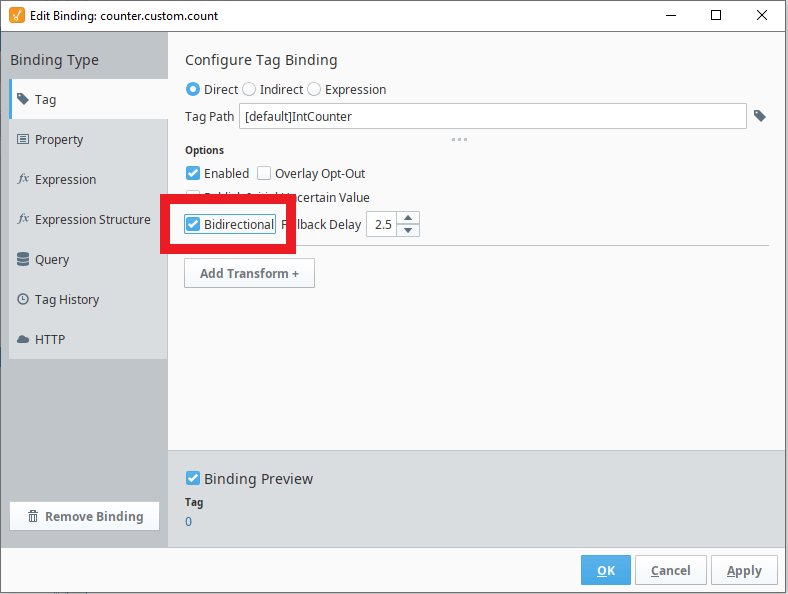Click the Options label
The width and height of the screenshot is (788, 594).
pyautogui.click(x=204, y=150)
